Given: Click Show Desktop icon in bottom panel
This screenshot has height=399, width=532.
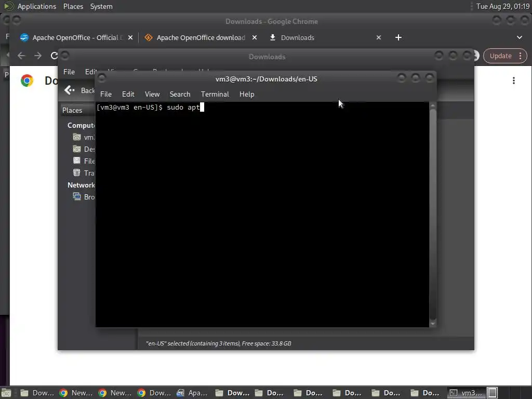Looking at the screenshot, I should click(x=6, y=393).
